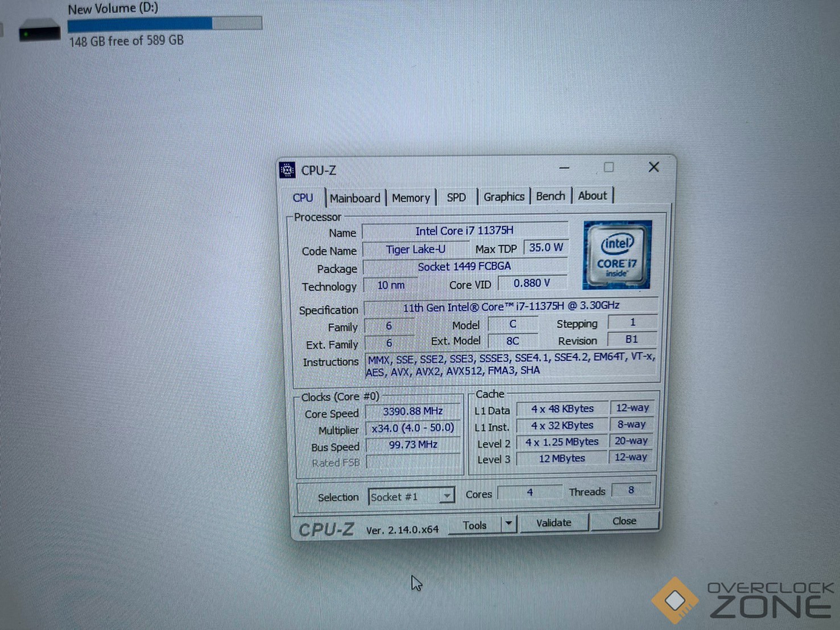The image size is (840, 630).
Task: Click the processor Name field
Action: click(464, 231)
